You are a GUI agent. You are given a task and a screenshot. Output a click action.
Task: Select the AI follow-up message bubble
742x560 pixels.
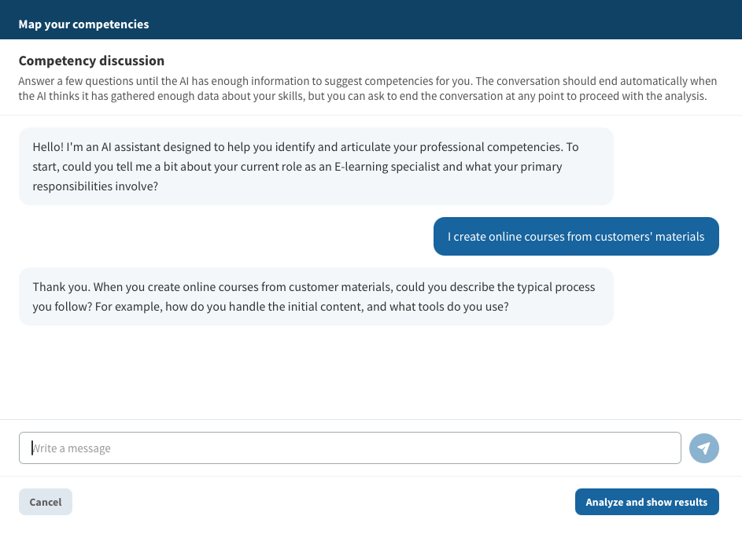(316, 297)
